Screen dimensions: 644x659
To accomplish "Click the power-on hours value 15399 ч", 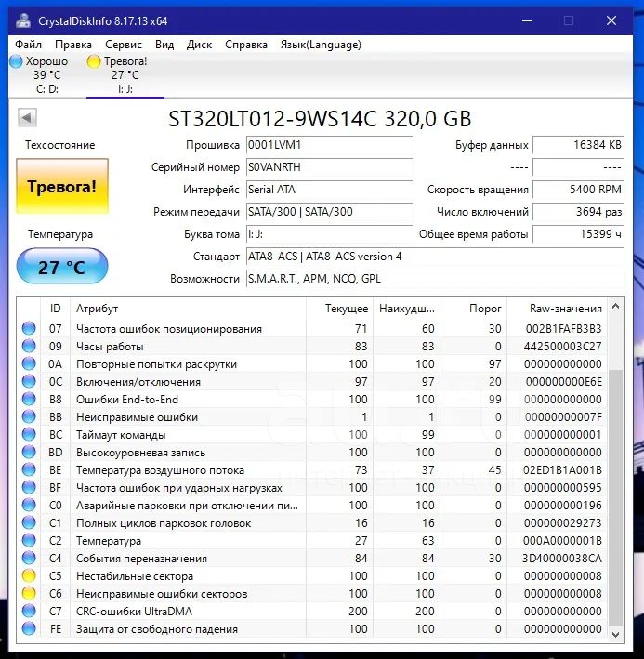I will click(578, 234).
